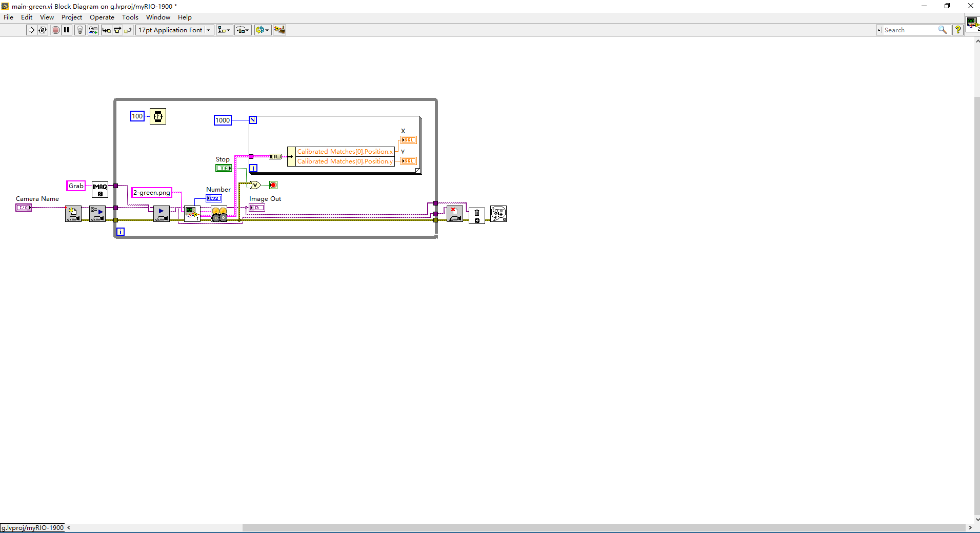Screen dimensions: 980x533
Task: Select Calibrated Matches[0].Position.x element
Action: (345, 152)
